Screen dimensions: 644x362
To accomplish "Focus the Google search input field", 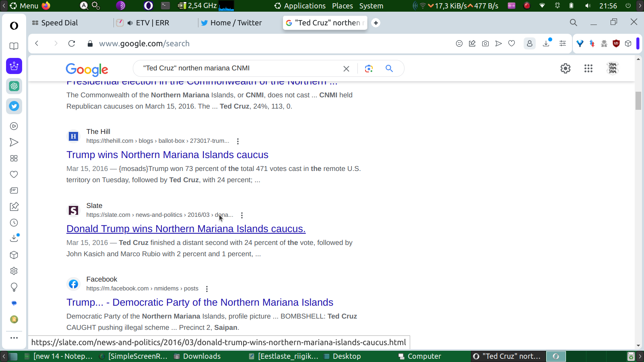I will (239, 68).
